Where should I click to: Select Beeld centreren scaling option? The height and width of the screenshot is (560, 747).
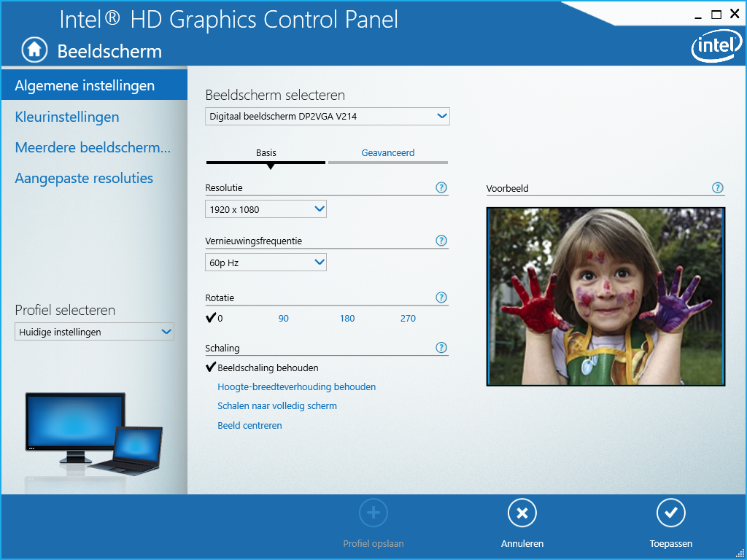tap(249, 425)
